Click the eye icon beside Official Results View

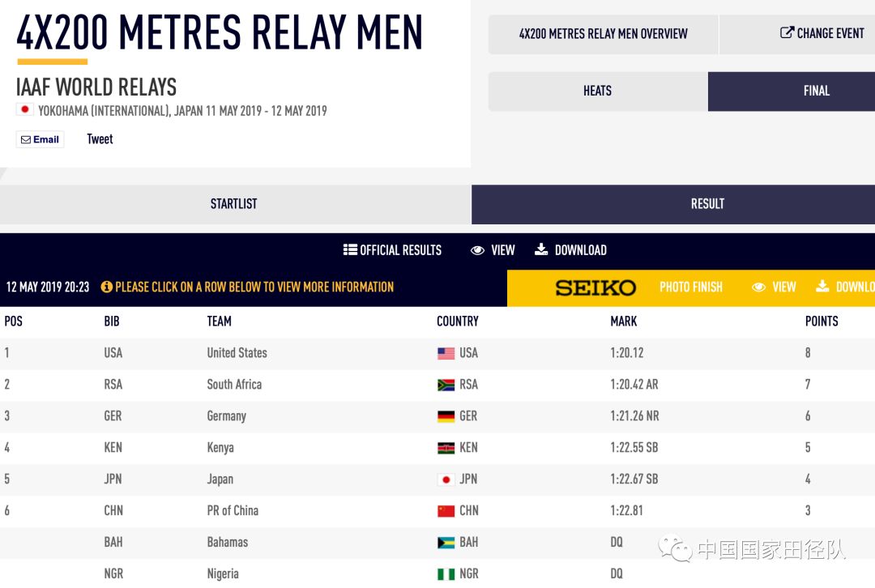(x=478, y=250)
